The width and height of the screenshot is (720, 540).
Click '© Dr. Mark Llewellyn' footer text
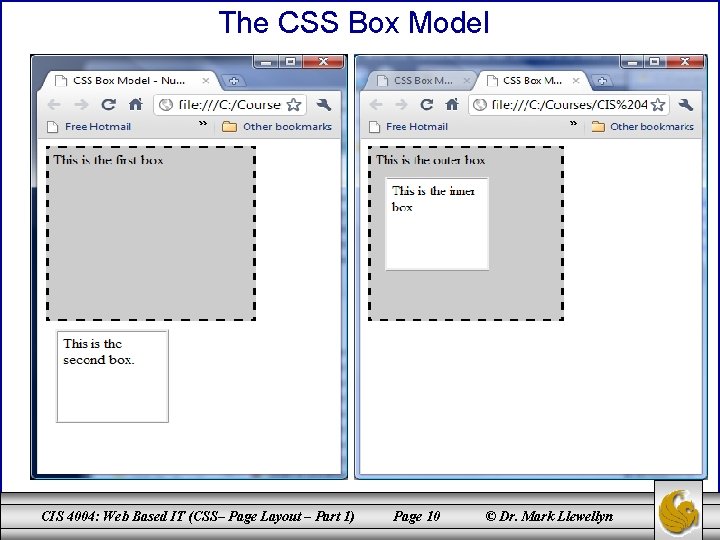click(x=549, y=516)
